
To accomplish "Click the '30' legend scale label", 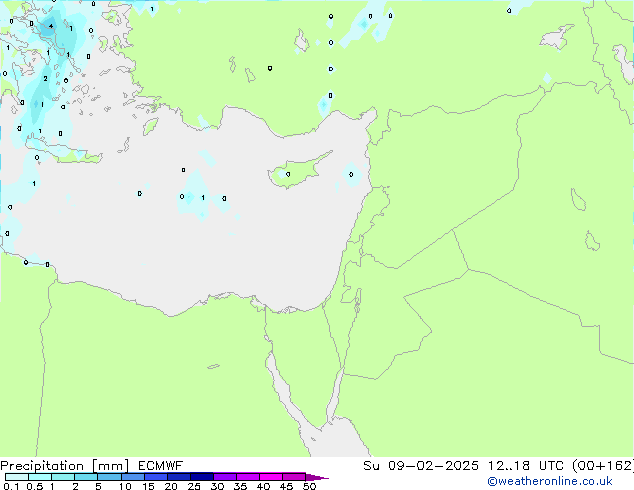I will click(x=217, y=486).
